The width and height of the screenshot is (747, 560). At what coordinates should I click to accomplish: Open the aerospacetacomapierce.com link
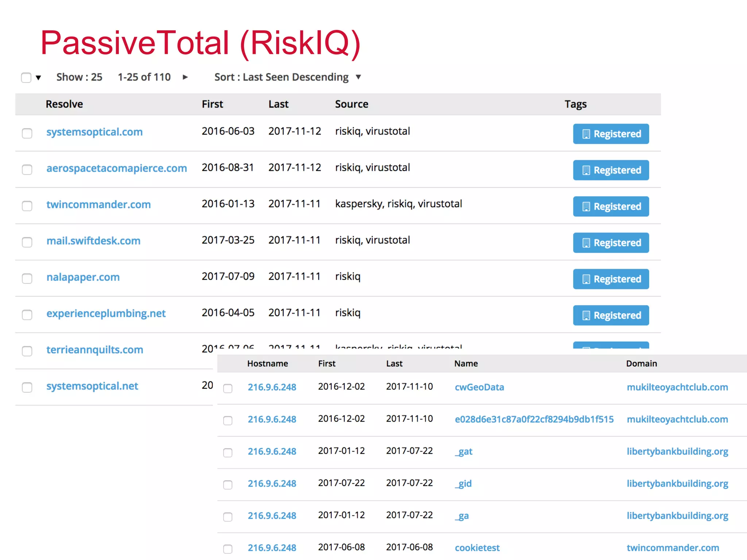(117, 168)
